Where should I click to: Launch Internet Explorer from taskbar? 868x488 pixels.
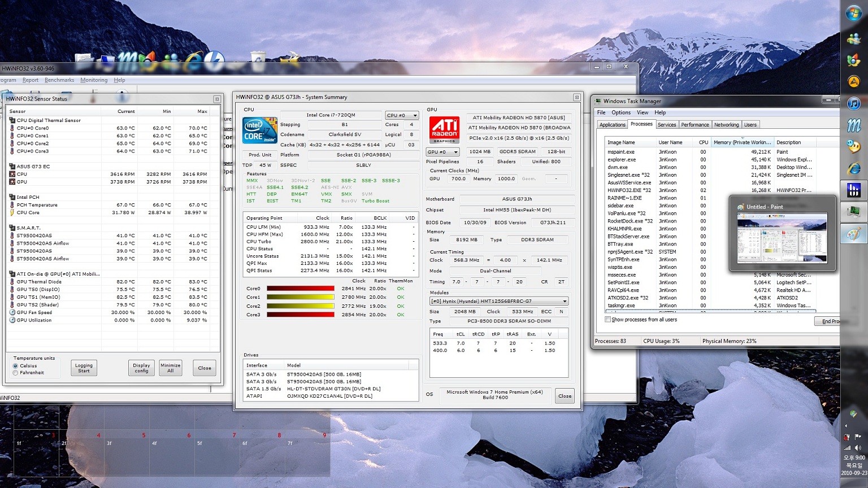click(x=854, y=168)
